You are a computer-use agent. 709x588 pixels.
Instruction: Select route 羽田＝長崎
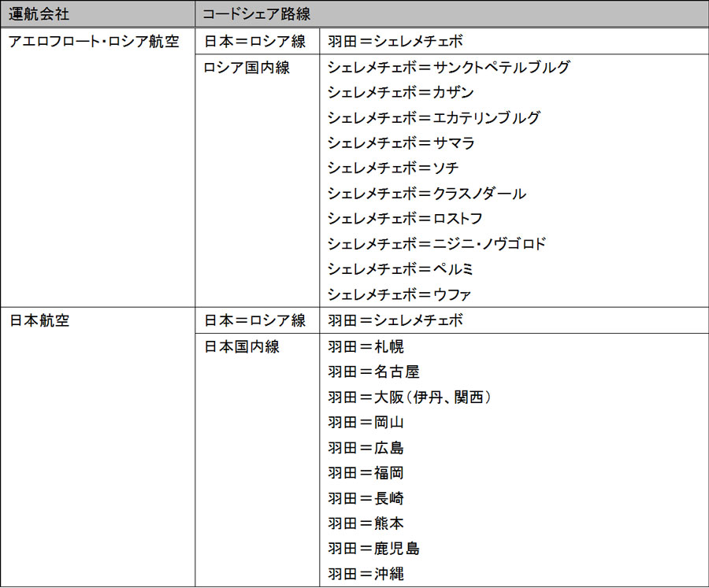[x=366, y=498]
